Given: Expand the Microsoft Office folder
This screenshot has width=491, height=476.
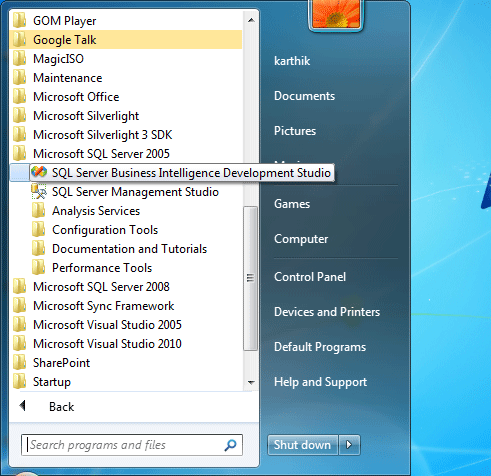Looking at the screenshot, I should (x=76, y=97).
